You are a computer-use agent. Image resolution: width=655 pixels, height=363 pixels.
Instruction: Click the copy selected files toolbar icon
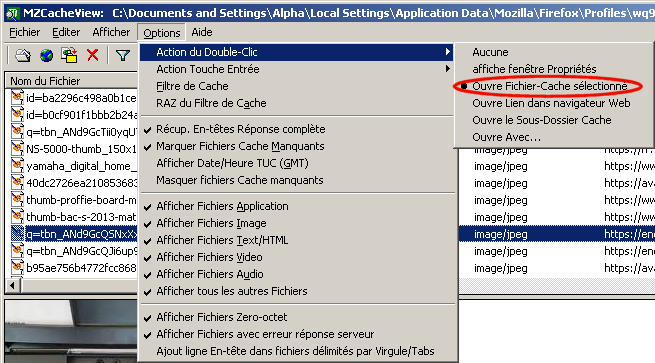point(69,55)
